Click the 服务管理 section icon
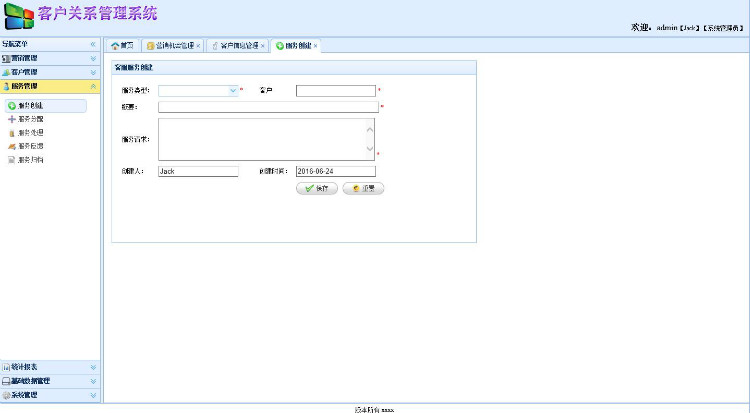Screen dimensions: 750x413 coord(6,86)
